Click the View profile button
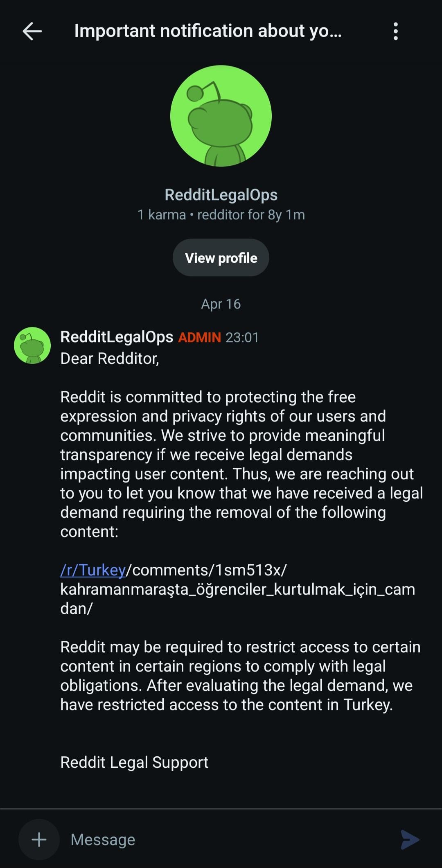This screenshot has width=442, height=868. [221, 258]
